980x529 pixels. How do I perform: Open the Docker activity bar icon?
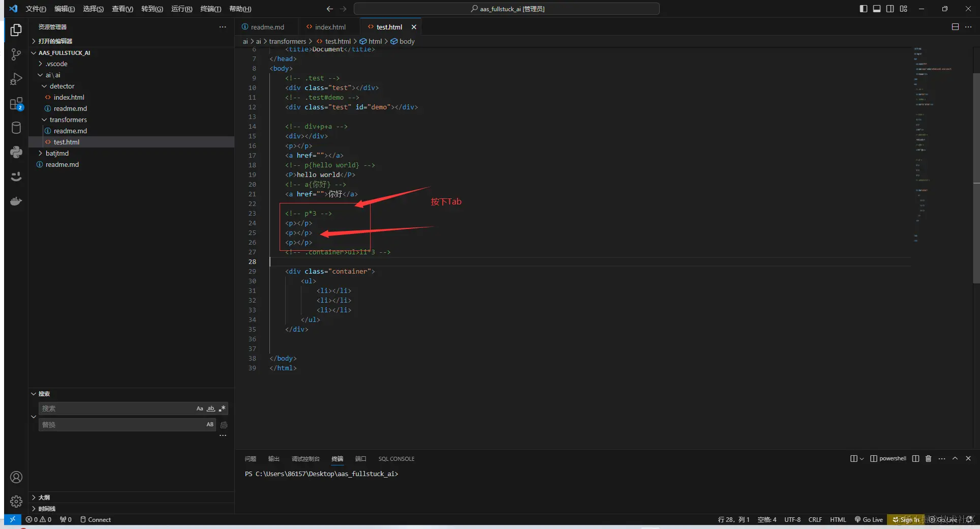16,201
